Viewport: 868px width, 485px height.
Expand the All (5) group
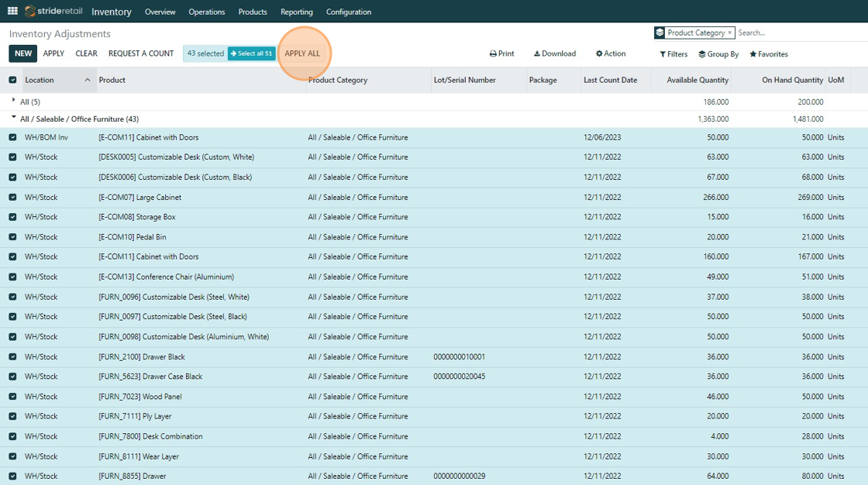click(14, 101)
